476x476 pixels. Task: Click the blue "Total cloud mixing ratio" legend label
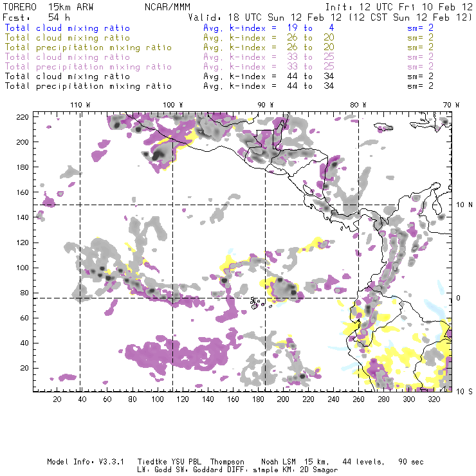pos(68,28)
